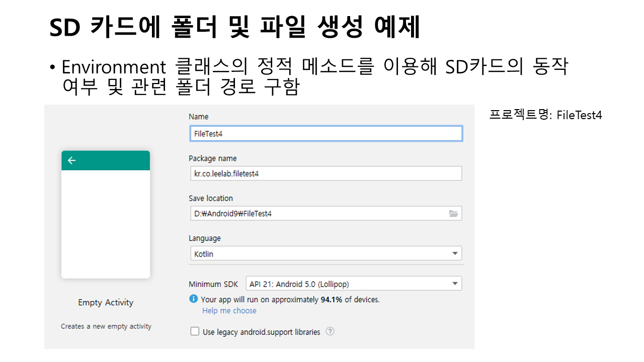
Task: Click the Creates a new empty activity description
Action: [x=106, y=326]
